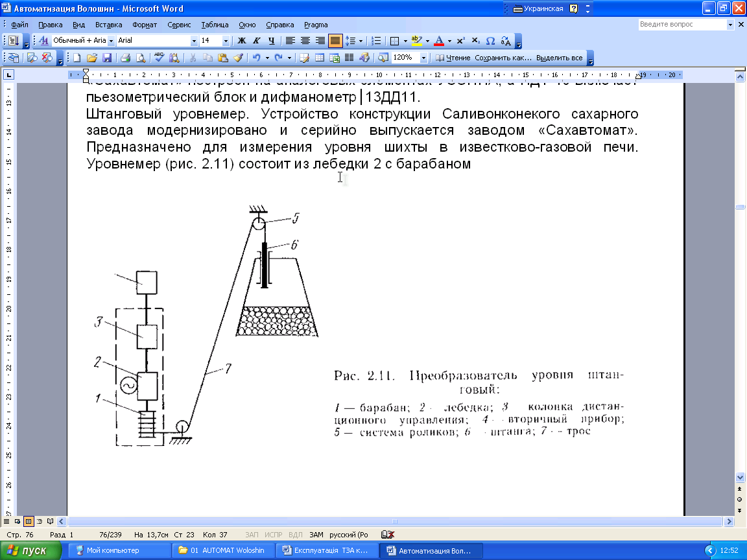Toggle superscript formatting
Viewport: 747px width, 560px height.
(460, 41)
